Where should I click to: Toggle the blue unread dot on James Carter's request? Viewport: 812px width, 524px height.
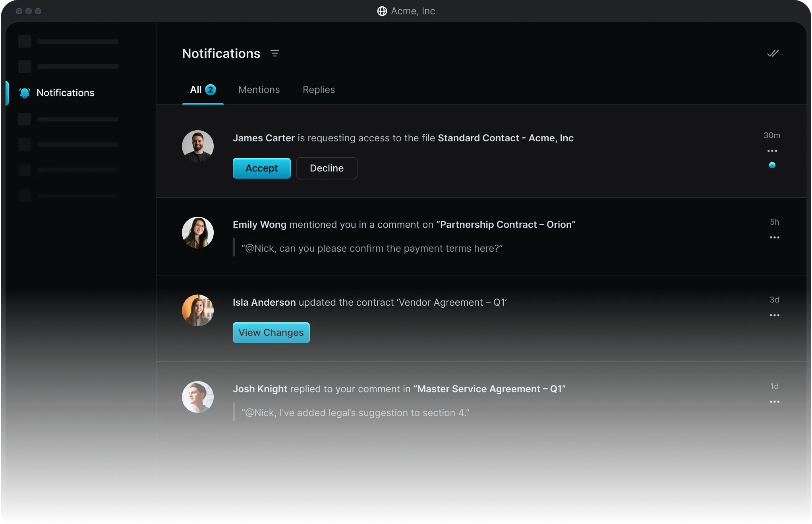tap(772, 165)
